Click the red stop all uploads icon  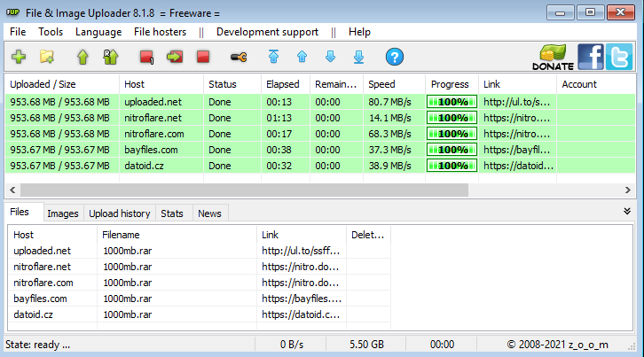pos(203,58)
